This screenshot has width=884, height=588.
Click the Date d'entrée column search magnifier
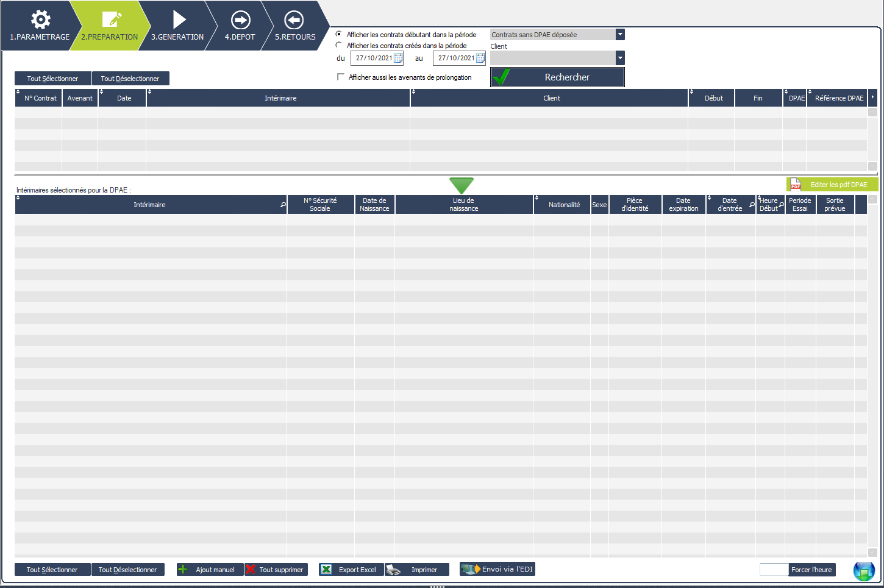point(752,205)
